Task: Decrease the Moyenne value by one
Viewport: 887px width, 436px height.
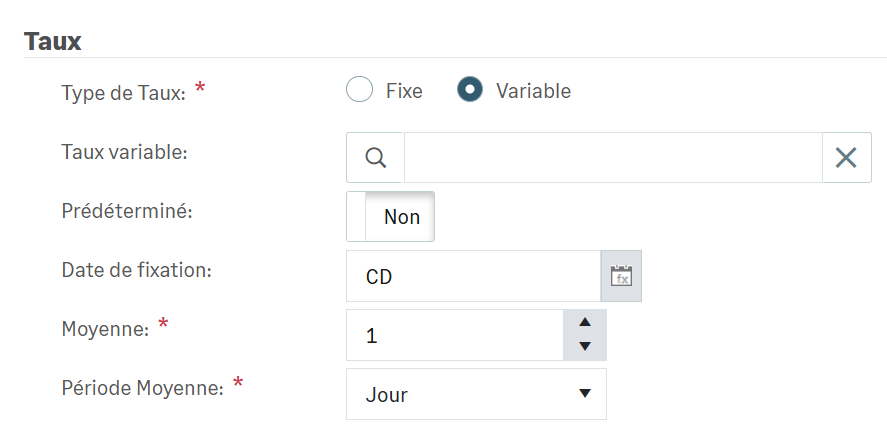Action: [585, 347]
